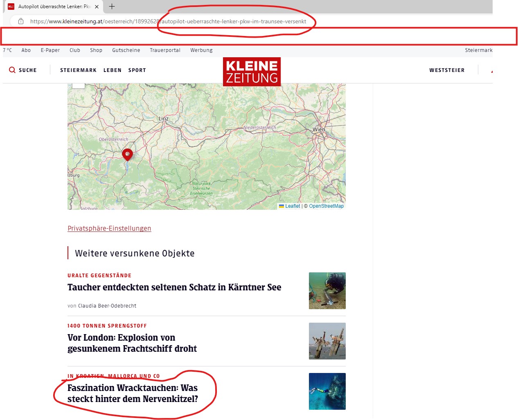Open the wreck diving underwater thumbnail
The height and width of the screenshot is (420, 518).
(327, 391)
